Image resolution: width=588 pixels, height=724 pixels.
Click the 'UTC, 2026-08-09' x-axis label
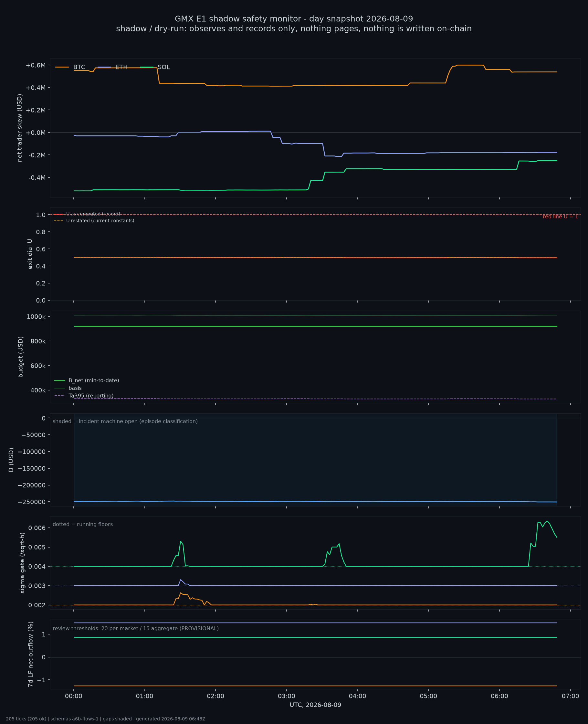315,705
